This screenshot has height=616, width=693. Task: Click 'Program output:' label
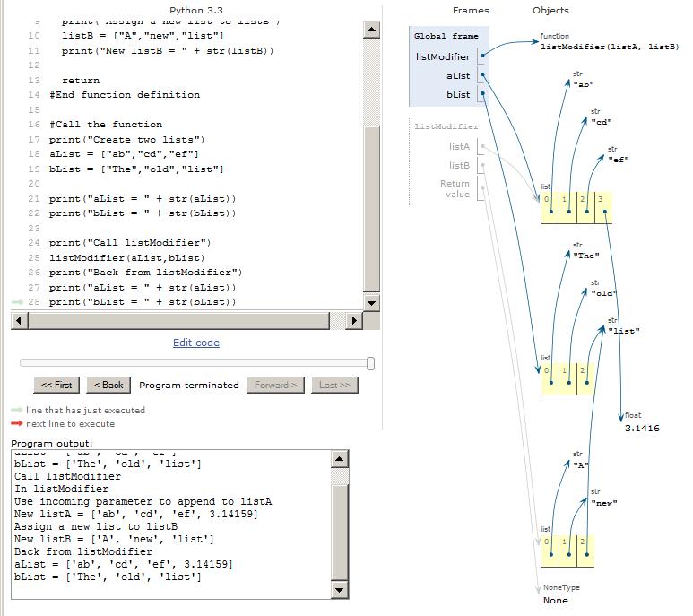(x=52, y=443)
